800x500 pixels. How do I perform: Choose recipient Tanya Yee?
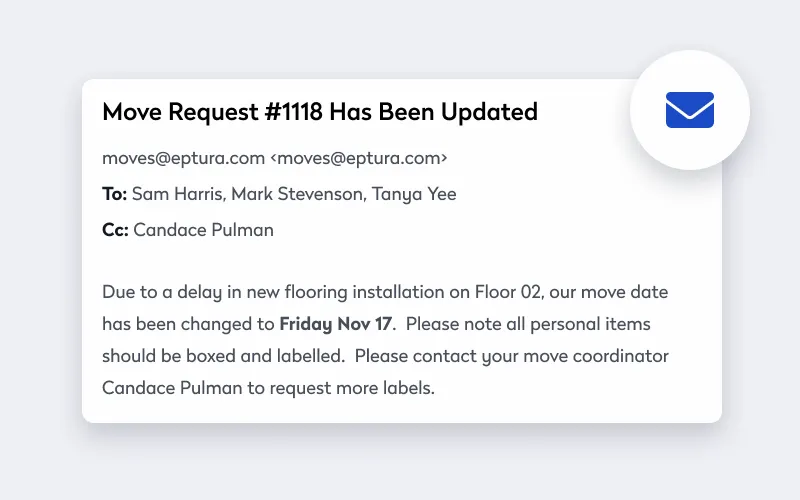point(414,194)
